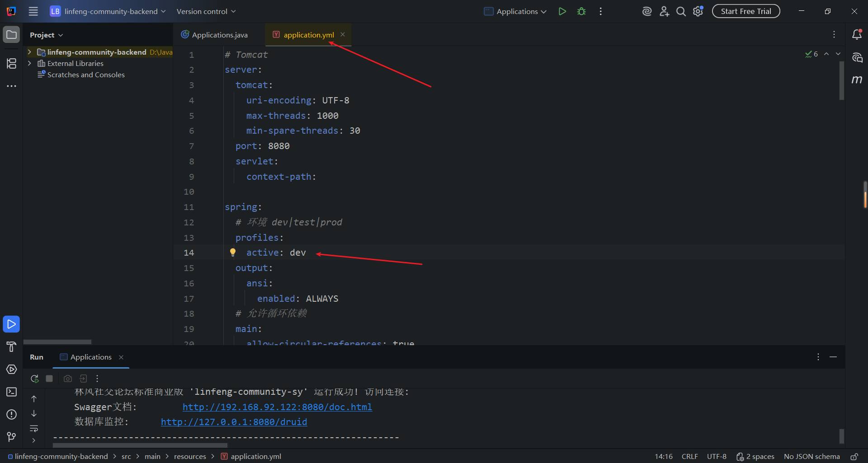
Task: Click the Start Free Trial button
Action: click(746, 12)
